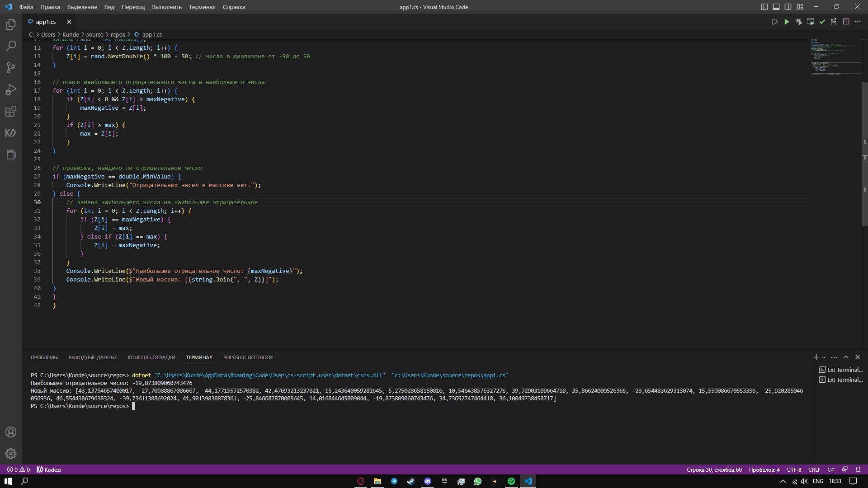Switch to the ПРОБЛЕМЫ panel tab
Viewport: 868px width, 488px height.
[44, 357]
